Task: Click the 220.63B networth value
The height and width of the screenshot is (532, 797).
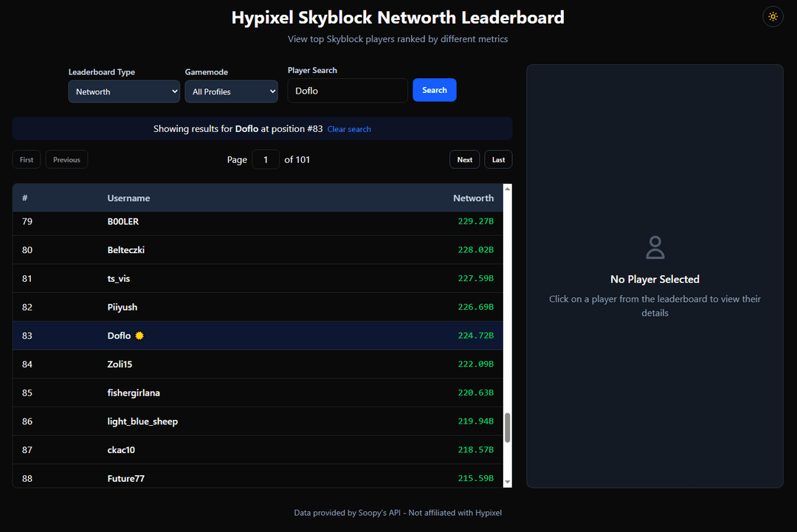Action: [476, 393]
